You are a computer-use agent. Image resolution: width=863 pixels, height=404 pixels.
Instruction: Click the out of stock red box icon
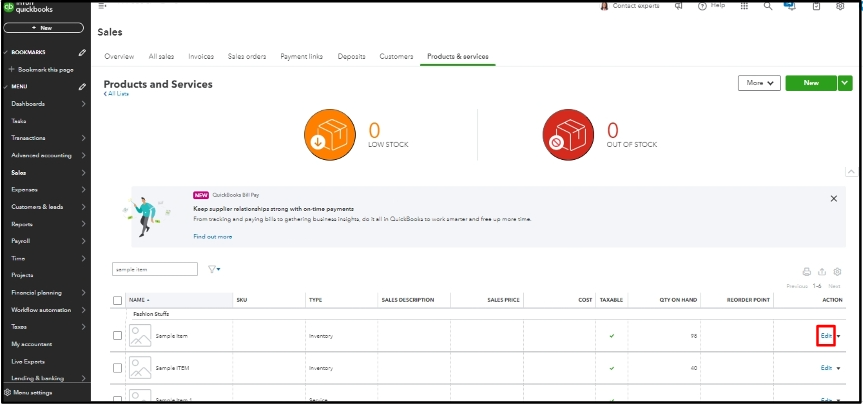[568, 135]
